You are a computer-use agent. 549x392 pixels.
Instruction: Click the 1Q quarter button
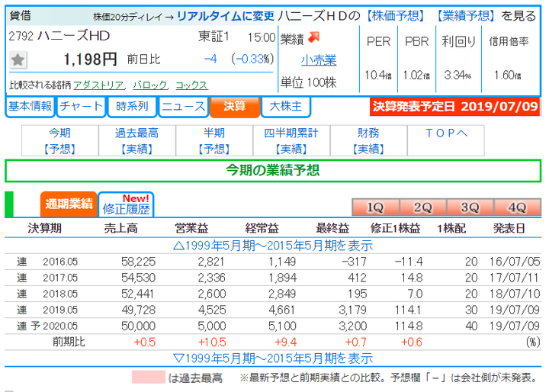(x=375, y=207)
